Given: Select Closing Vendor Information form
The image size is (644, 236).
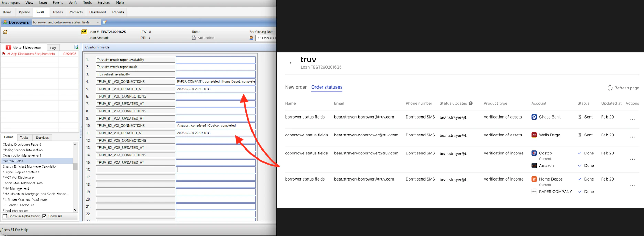Looking at the screenshot, I should pos(23,150).
